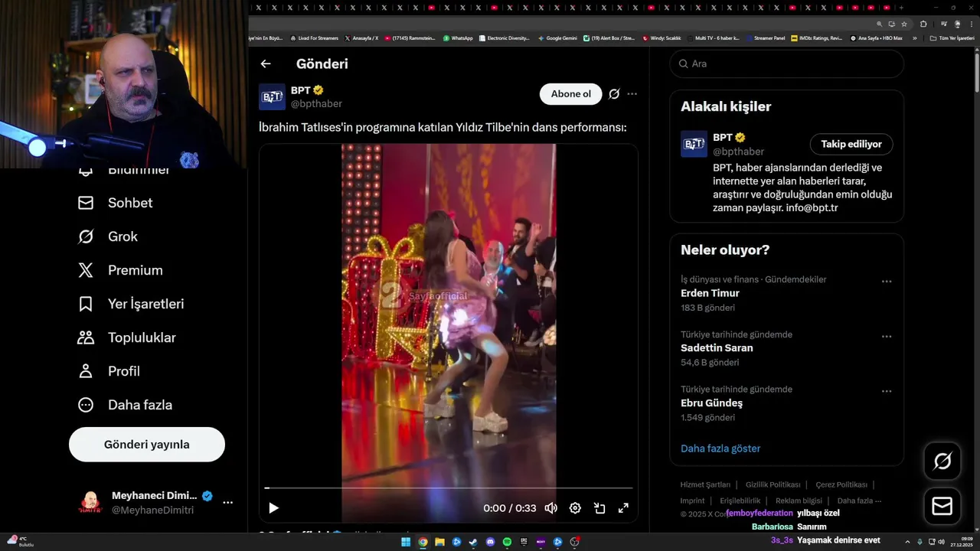Open Gizlilik Politikası footer link
The image size is (980, 551).
coord(773,484)
